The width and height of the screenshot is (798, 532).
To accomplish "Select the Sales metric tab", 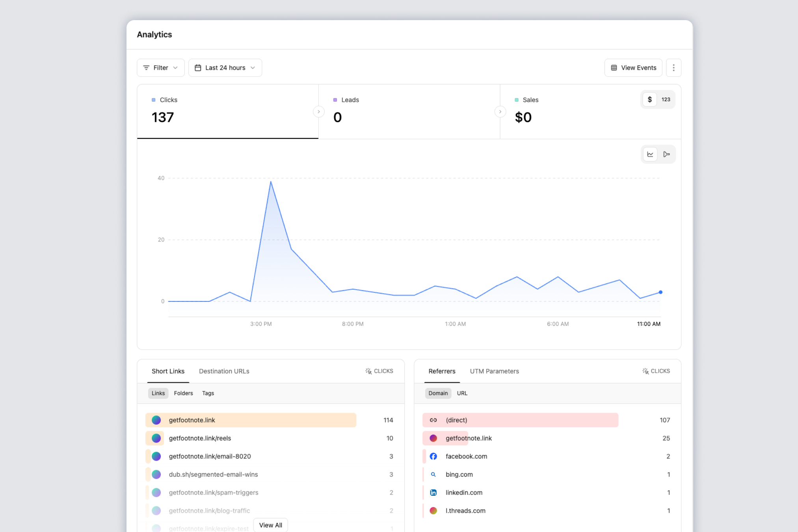I will coord(590,112).
